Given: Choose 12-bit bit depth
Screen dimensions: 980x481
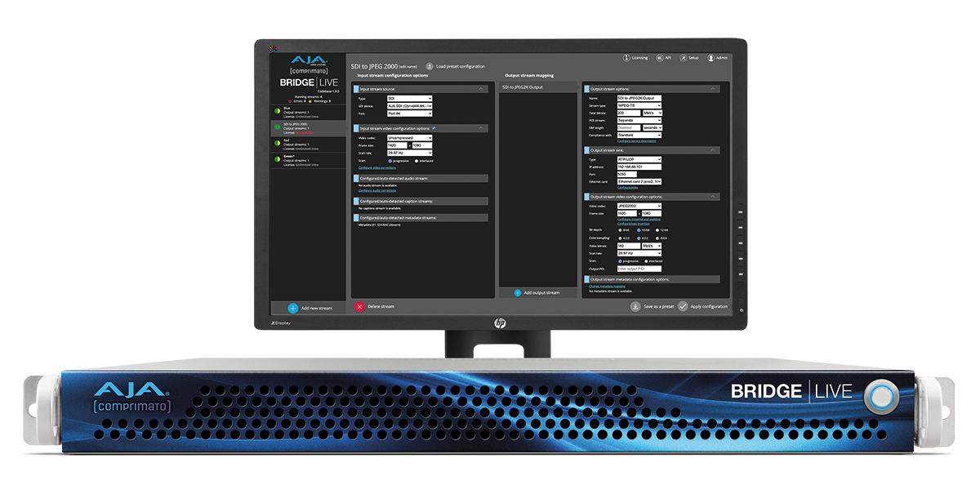Looking at the screenshot, I should tap(657, 230).
